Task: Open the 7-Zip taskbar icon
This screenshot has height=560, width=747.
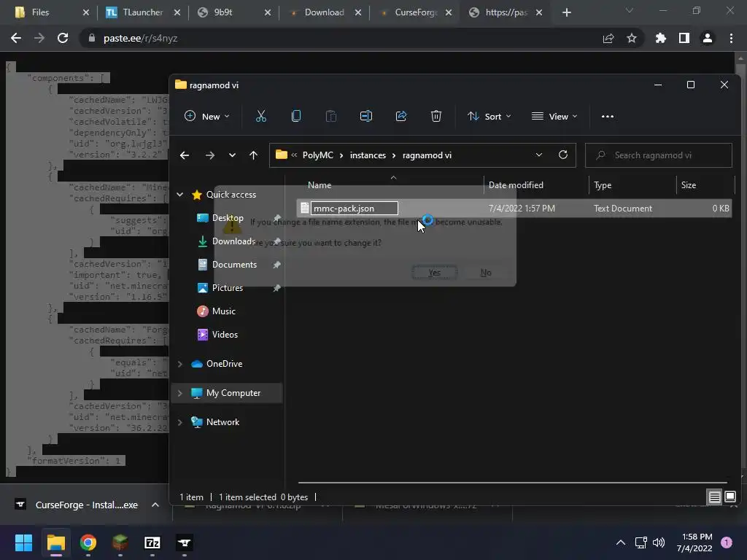Action: (152, 542)
